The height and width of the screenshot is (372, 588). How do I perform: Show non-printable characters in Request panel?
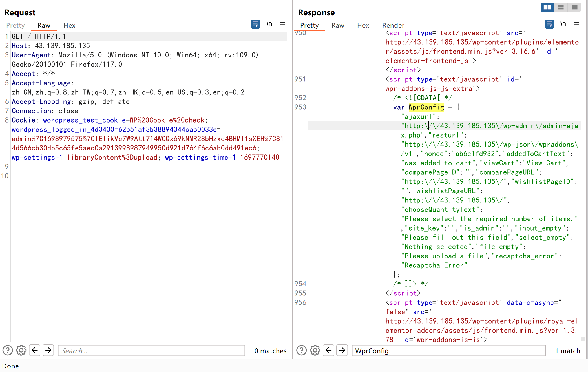269,24
